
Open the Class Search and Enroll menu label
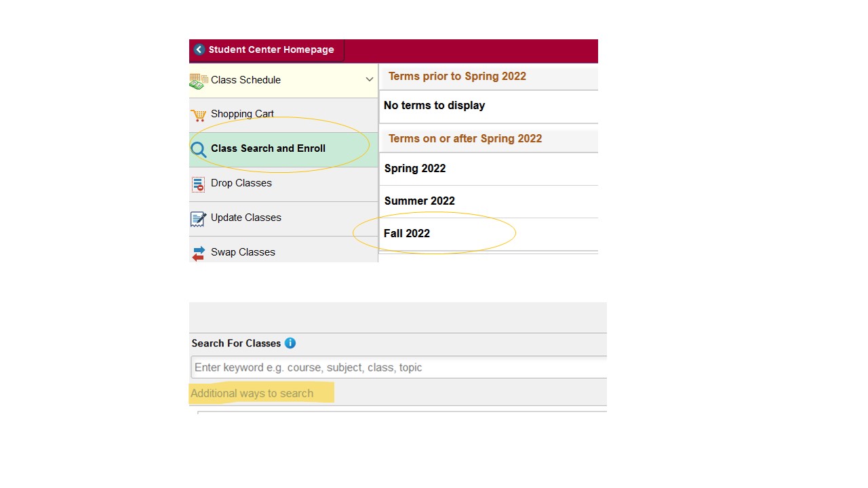pyautogui.click(x=268, y=148)
